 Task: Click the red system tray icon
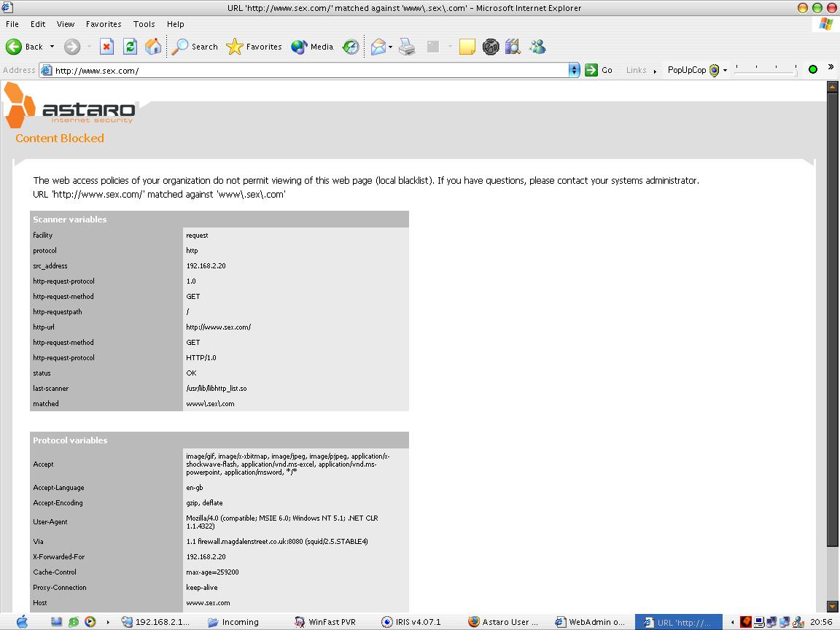coord(746,622)
